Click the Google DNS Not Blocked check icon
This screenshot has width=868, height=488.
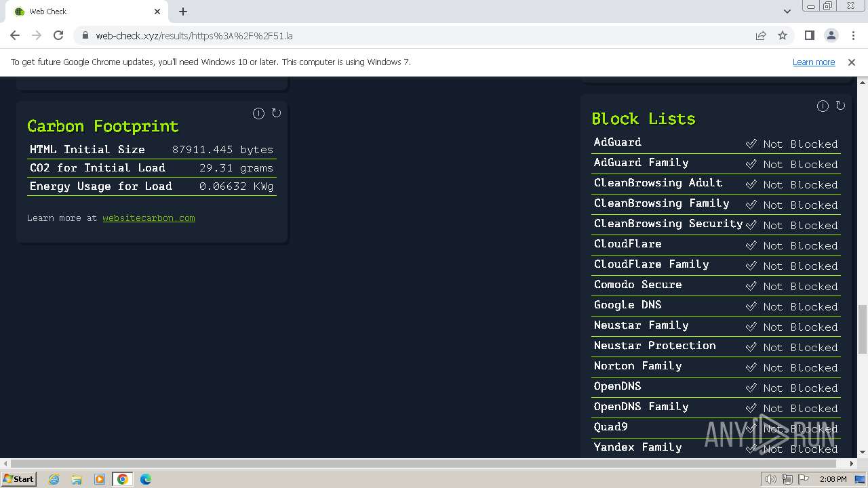[751, 306]
